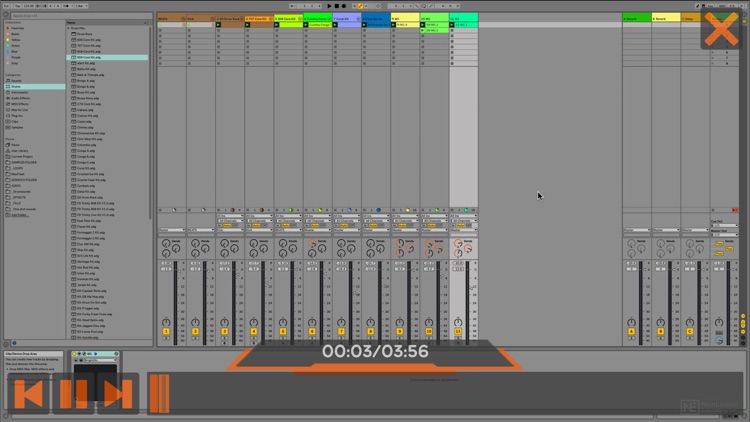Toggle track 6 activator button
Image resolution: width=750 pixels, height=422 pixels.
[312, 331]
